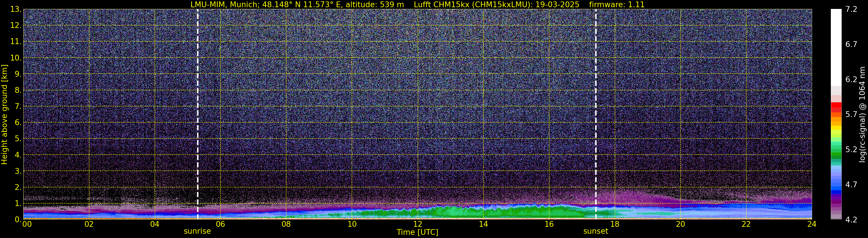This screenshot has height=238, width=868.
Task: Click the '11.' height axis tick label
Action: [16, 42]
